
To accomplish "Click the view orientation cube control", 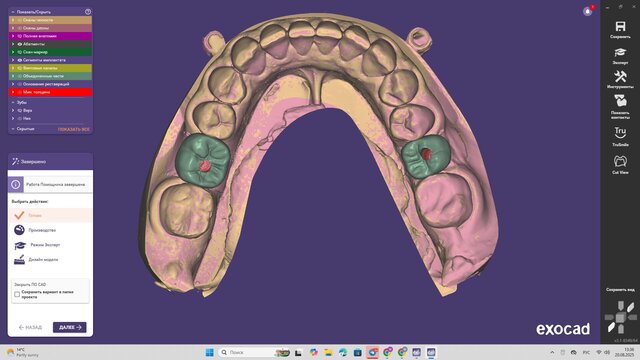I will [x=620, y=317].
